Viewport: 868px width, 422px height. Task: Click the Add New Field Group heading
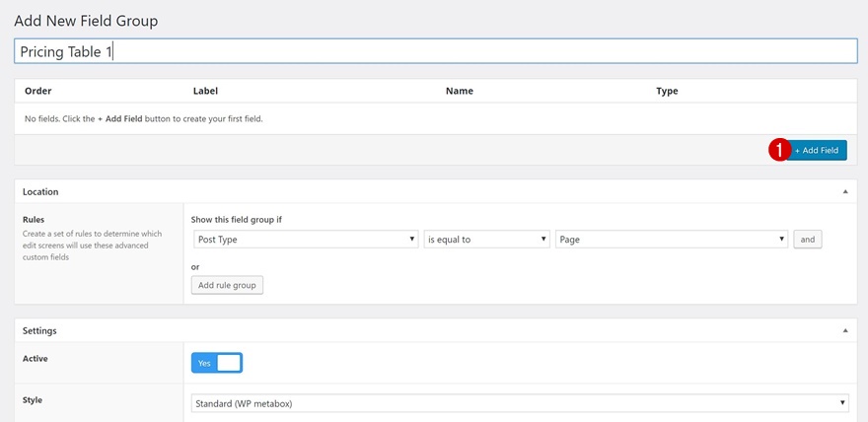pos(86,20)
